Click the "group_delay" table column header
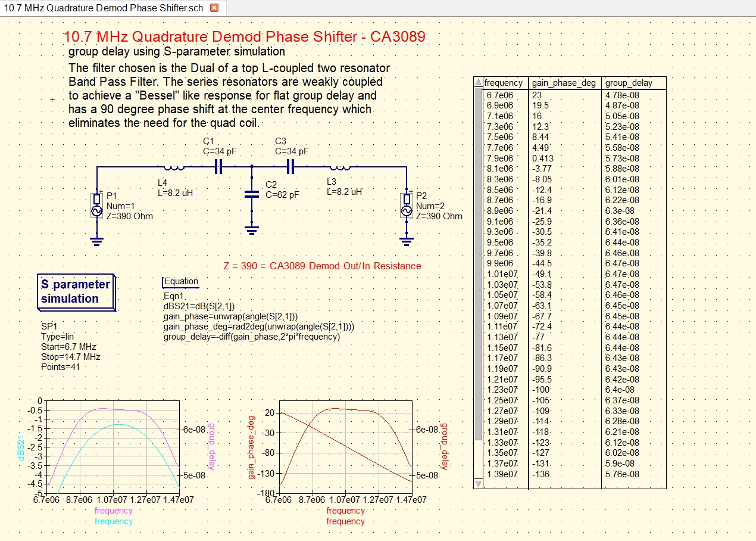This screenshot has height=541, width=756. [x=629, y=83]
